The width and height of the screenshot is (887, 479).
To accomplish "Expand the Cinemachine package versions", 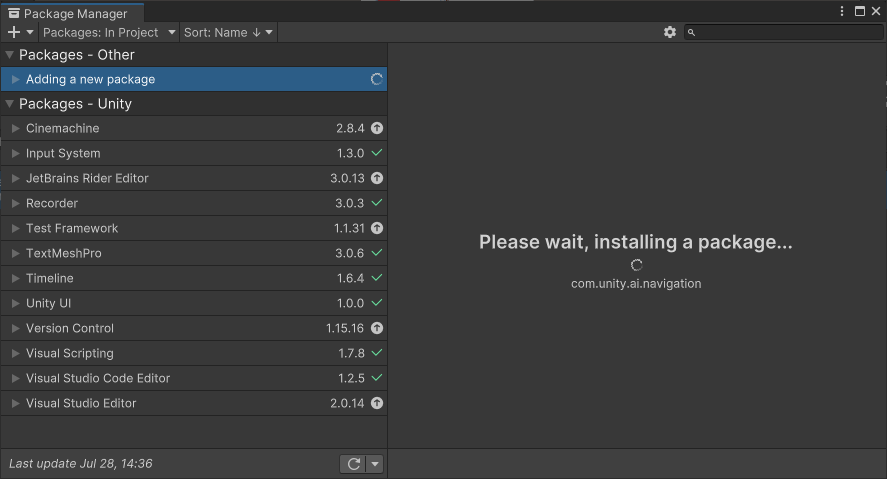I will (16, 128).
